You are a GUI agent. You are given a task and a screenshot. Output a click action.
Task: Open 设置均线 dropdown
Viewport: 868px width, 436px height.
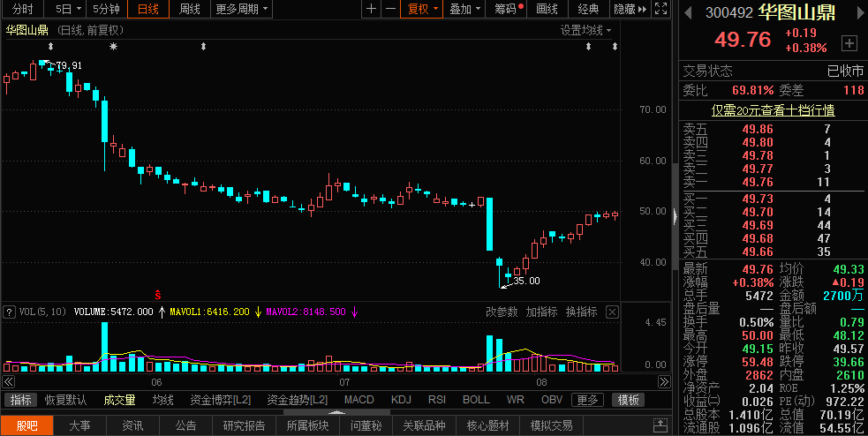click(x=585, y=30)
